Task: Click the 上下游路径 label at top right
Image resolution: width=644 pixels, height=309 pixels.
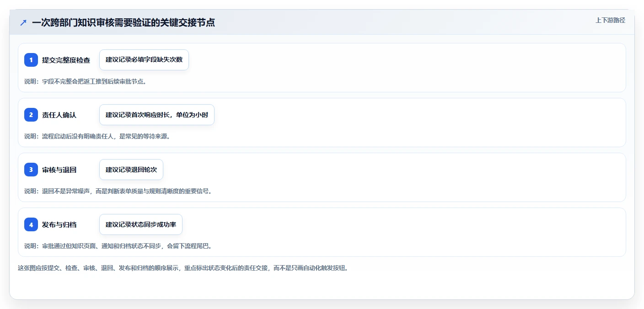Action: [x=610, y=20]
